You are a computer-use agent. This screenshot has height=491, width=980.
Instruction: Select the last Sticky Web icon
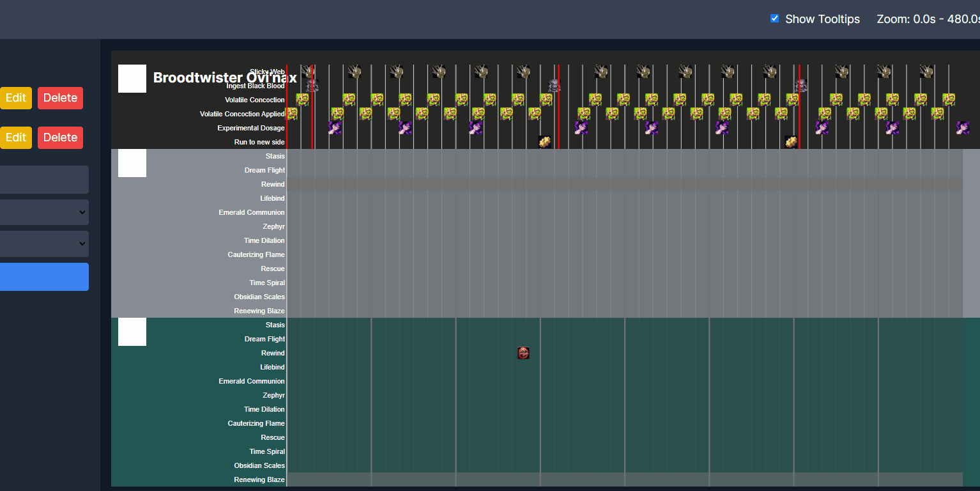(926, 72)
